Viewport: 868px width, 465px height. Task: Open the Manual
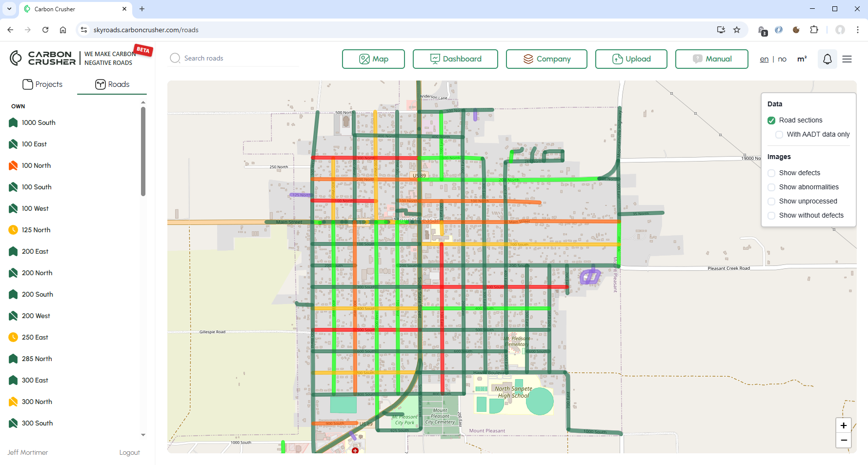(712, 59)
